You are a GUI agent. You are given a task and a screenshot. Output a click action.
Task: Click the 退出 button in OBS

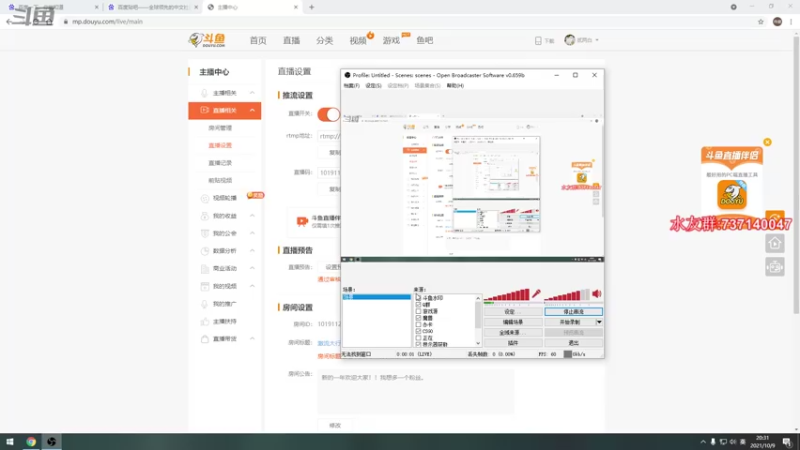click(x=573, y=343)
